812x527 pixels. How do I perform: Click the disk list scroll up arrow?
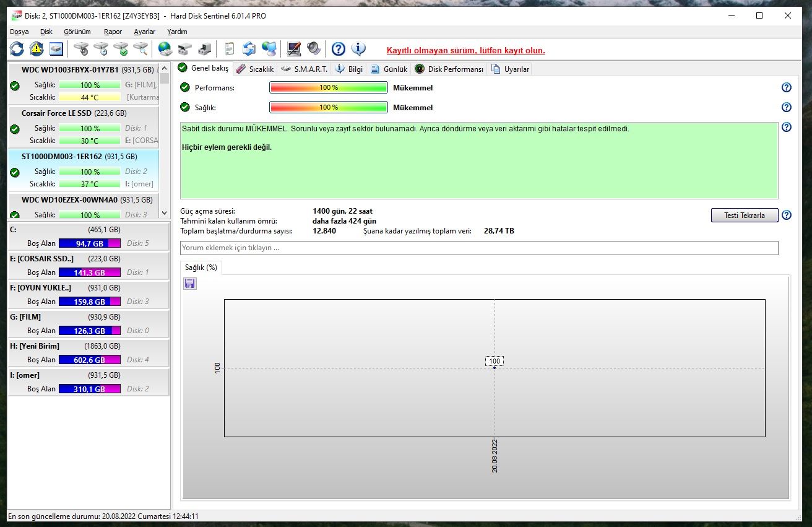(164, 68)
